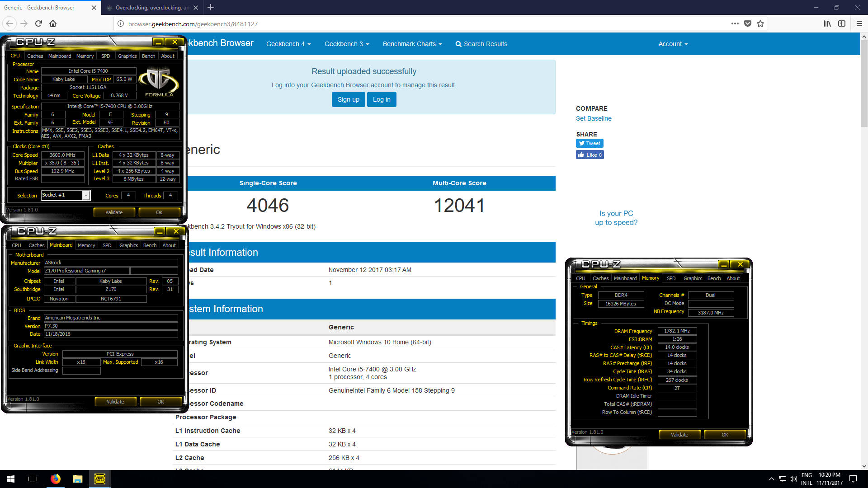
Task: Click the Log in button
Action: [382, 99]
